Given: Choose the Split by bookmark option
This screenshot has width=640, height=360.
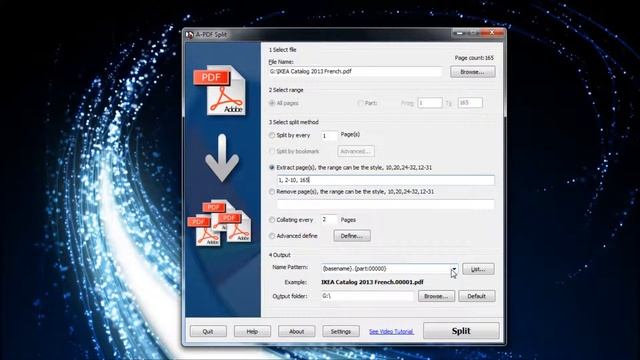Looking at the screenshot, I should pyautogui.click(x=272, y=151).
